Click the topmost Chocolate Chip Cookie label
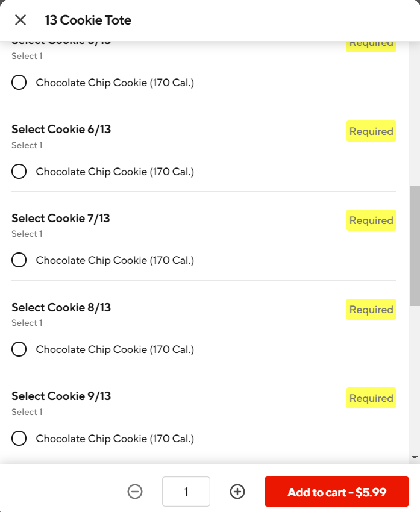The image size is (420, 512). 115,83
